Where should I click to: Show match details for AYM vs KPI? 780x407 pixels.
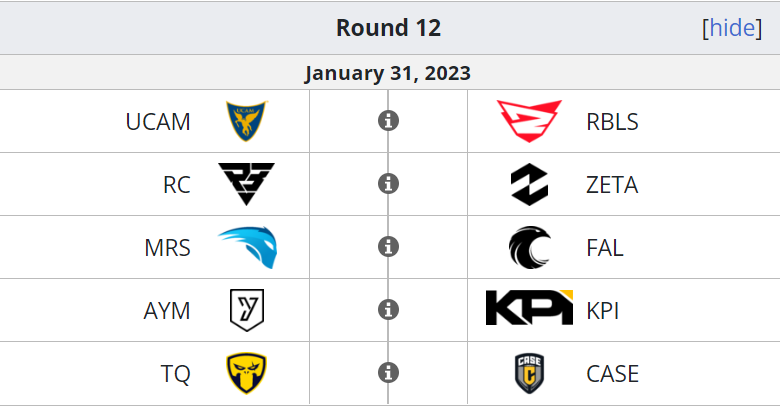click(x=389, y=309)
